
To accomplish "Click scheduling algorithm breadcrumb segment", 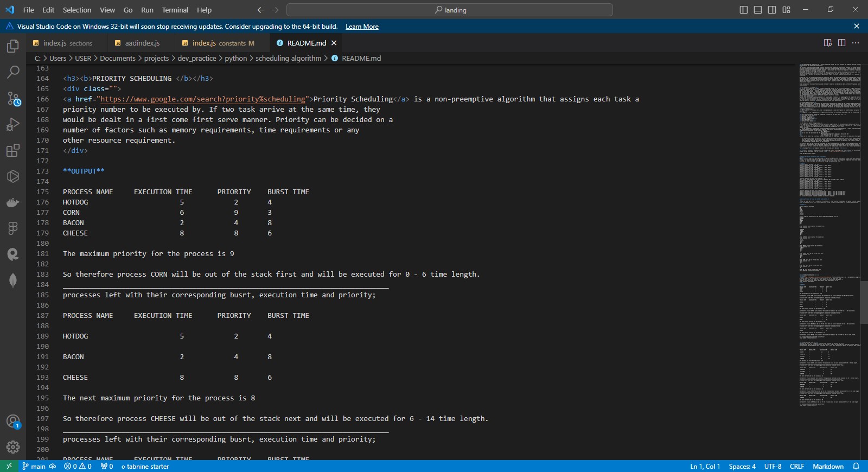I will pyautogui.click(x=289, y=58).
